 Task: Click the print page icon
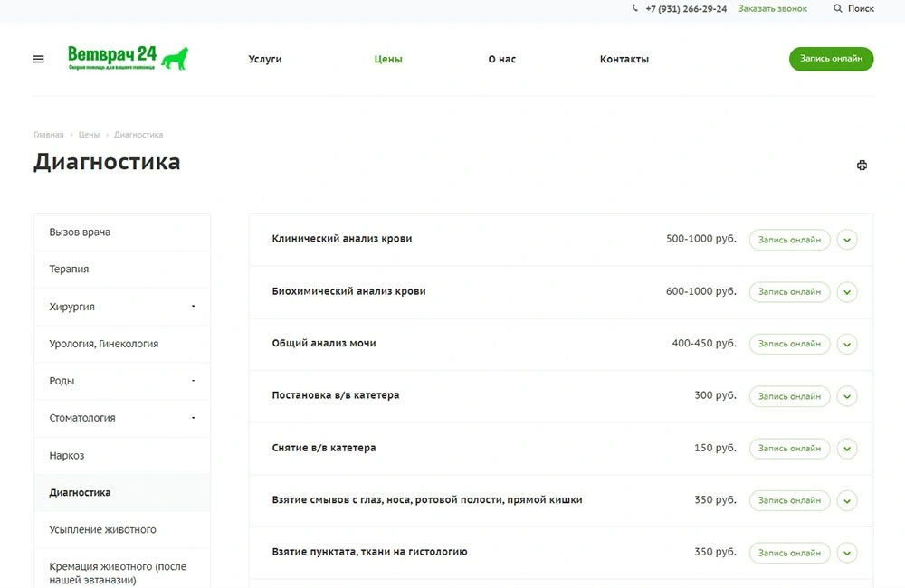point(862,166)
